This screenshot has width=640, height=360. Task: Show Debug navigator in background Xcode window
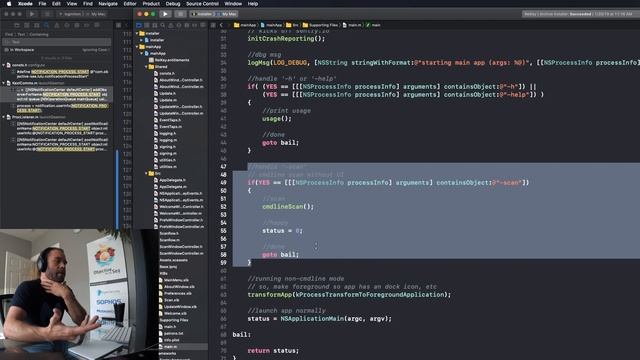77,25
